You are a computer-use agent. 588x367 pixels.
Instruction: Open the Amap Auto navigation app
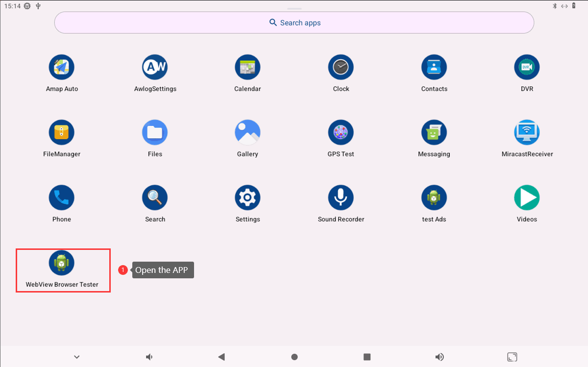click(x=61, y=67)
